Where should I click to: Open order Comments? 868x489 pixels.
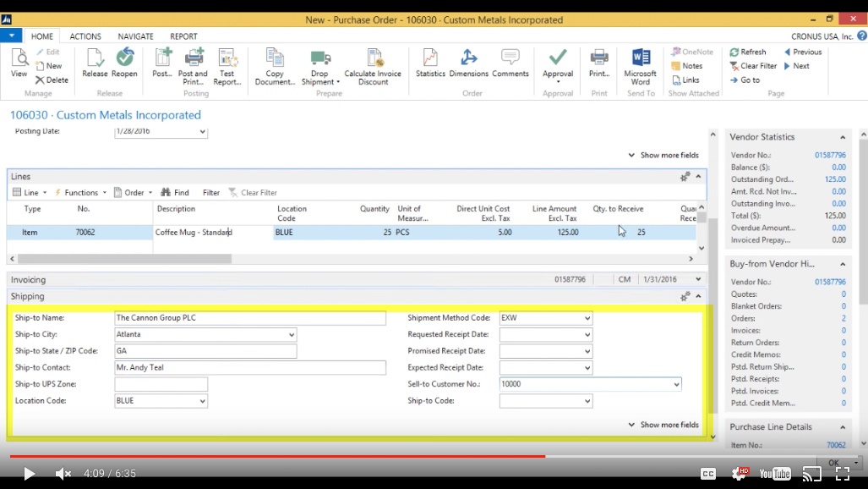(510, 63)
